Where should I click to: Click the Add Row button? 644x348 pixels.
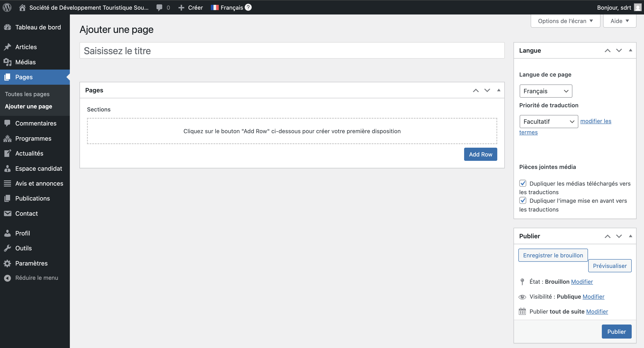click(x=480, y=154)
